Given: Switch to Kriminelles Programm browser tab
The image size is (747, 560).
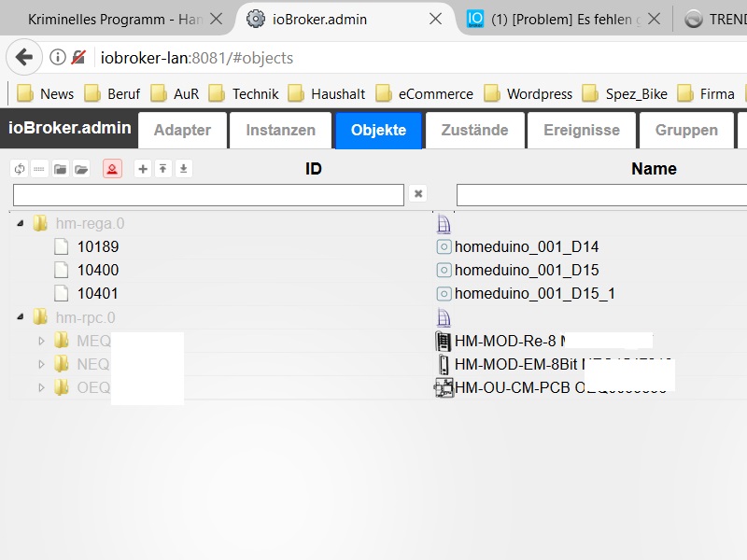Looking at the screenshot, I should 114,19.
